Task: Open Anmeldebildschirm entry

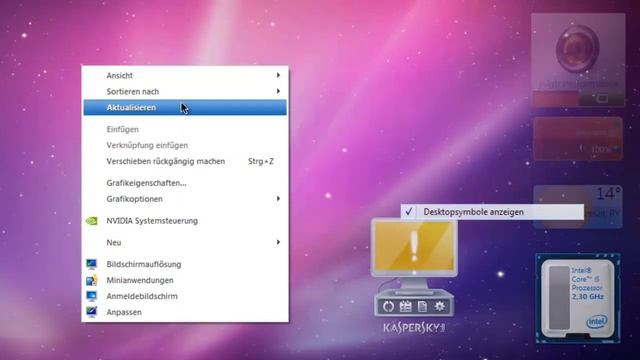Action: (x=185, y=296)
